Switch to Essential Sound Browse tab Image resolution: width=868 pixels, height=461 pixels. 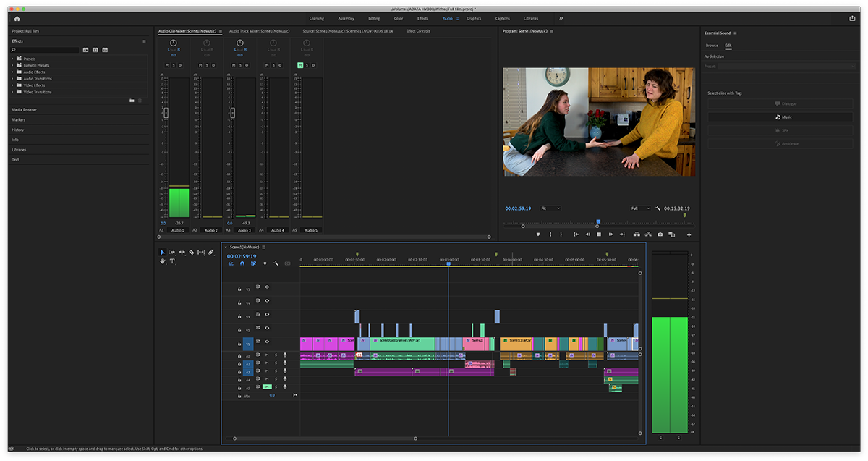(712, 46)
